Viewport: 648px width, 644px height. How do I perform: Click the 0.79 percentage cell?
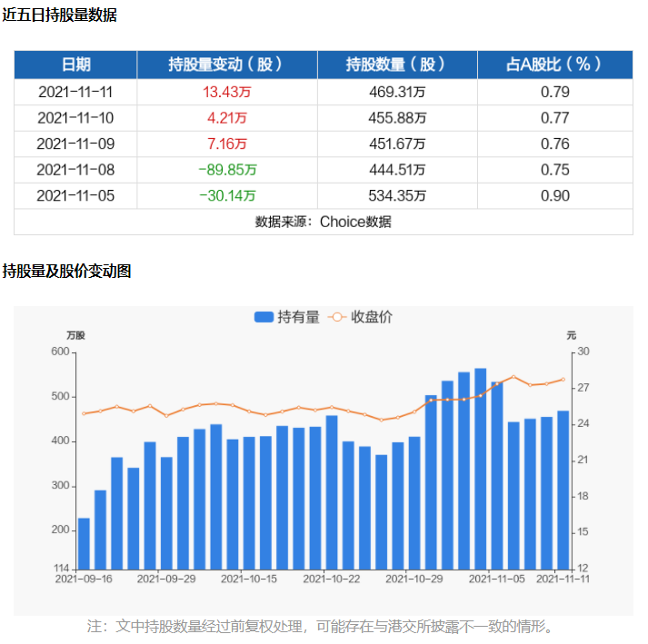555,92
